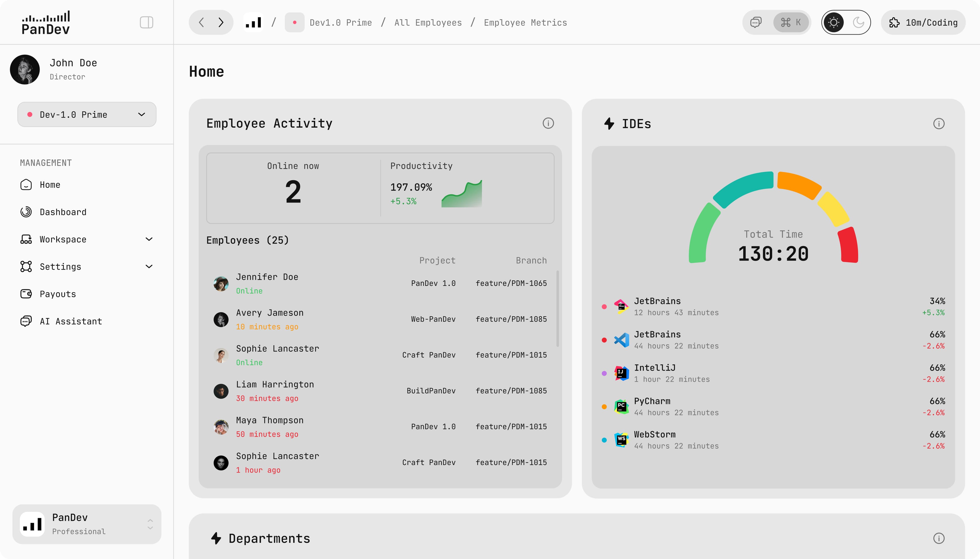Open Payouts in the sidebar
Screen dimensions: 980x559
(x=58, y=294)
